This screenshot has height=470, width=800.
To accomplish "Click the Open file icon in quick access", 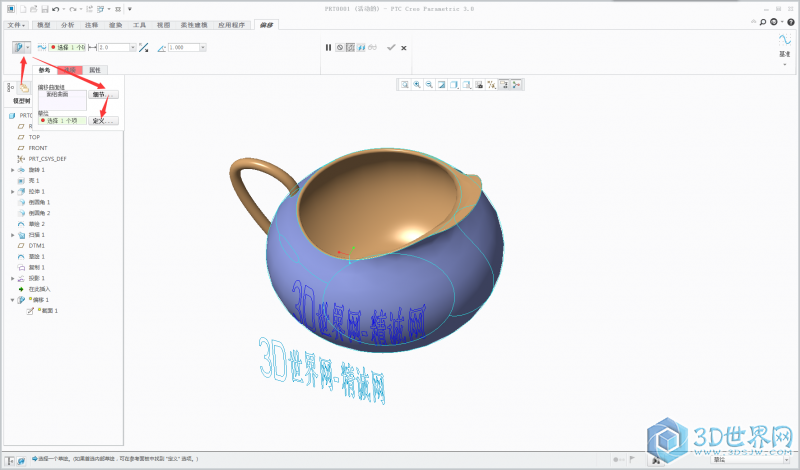I will click(x=33, y=9).
